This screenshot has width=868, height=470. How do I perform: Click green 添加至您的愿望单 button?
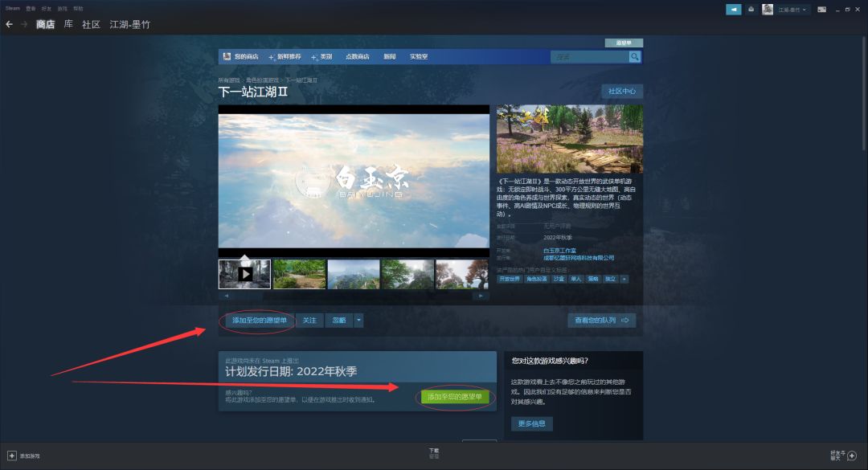tap(454, 396)
